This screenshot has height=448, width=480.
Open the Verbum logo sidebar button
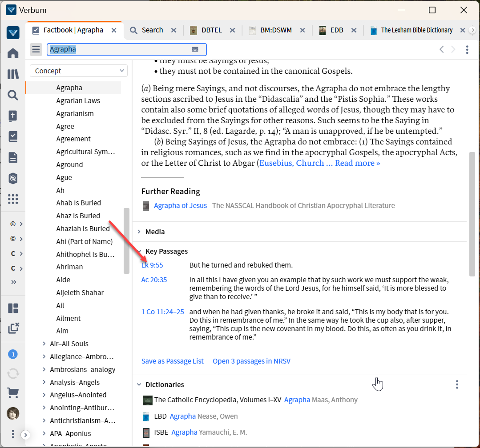click(13, 32)
